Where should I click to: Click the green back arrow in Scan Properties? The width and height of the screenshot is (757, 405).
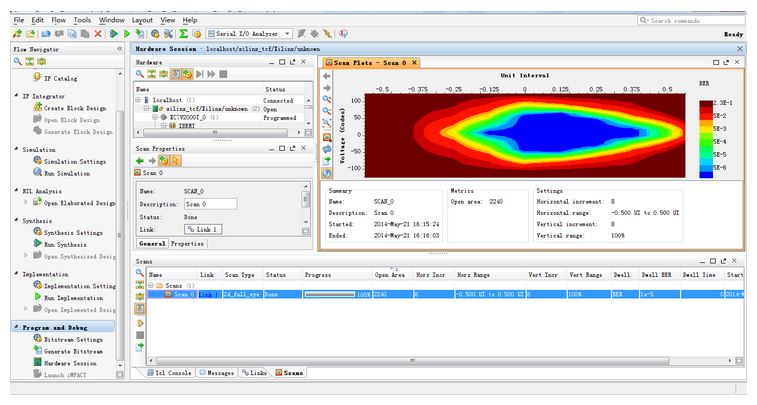141,160
